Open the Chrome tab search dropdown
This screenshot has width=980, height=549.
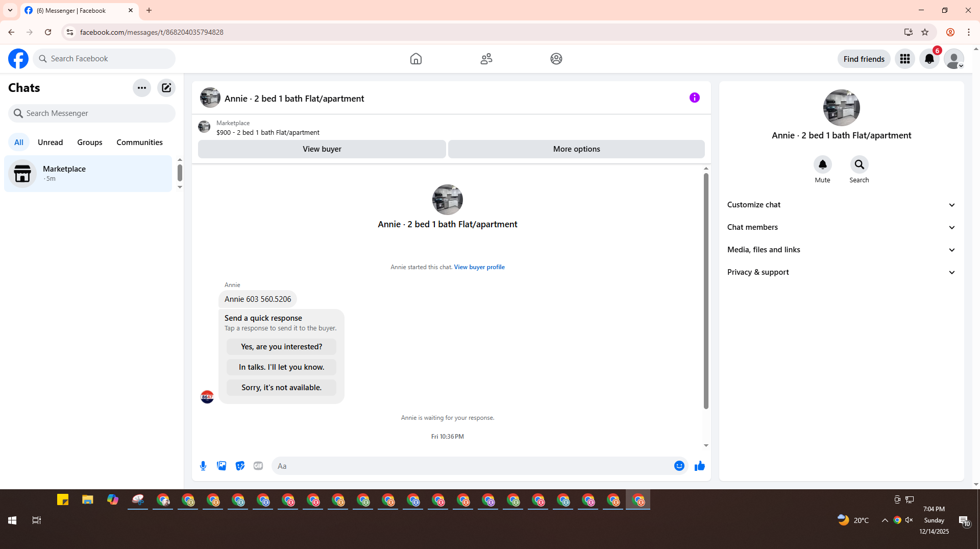(10, 10)
